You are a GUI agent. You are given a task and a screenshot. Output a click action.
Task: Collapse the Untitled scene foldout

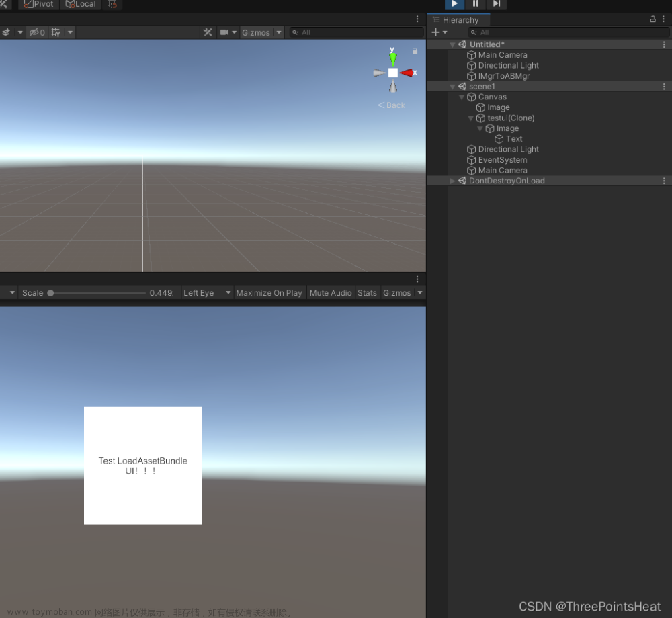coord(452,44)
